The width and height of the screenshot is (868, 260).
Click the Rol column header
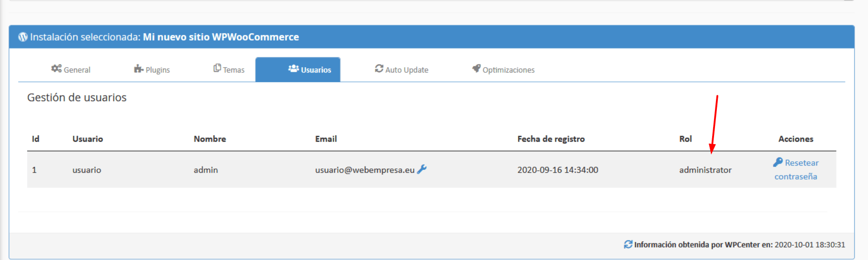coord(685,139)
